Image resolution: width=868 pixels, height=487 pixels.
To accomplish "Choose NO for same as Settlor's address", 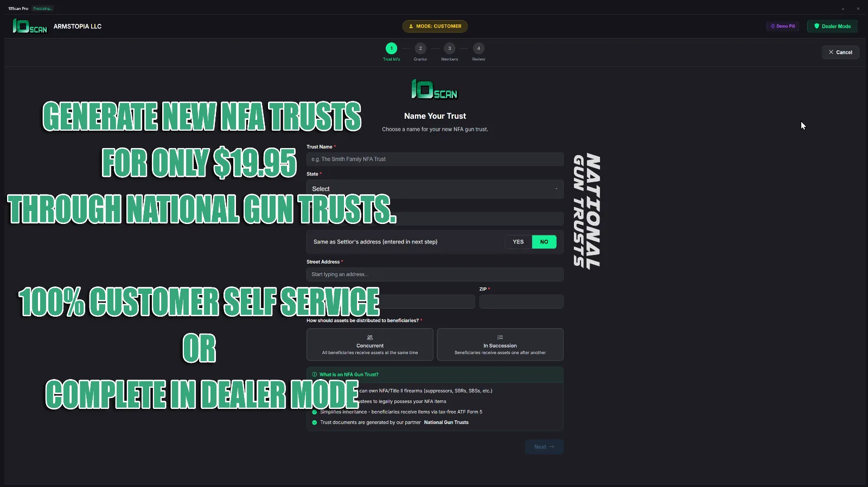I will pos(544,242).
